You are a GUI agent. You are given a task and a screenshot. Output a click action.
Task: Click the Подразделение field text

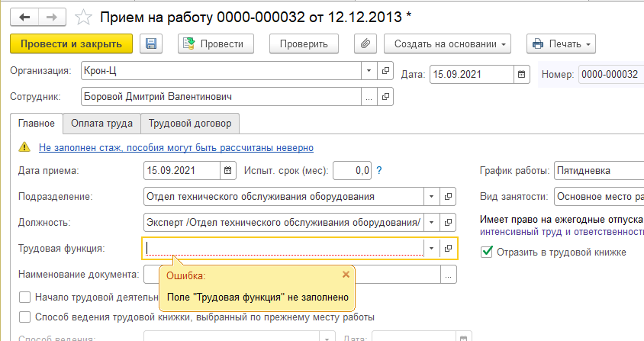point(284,196)
